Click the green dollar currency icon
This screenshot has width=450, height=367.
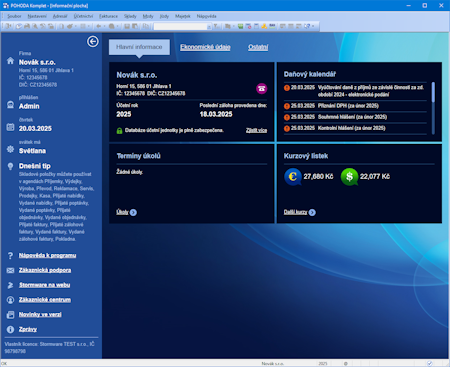pyautogui.click(x=349, y=177)
